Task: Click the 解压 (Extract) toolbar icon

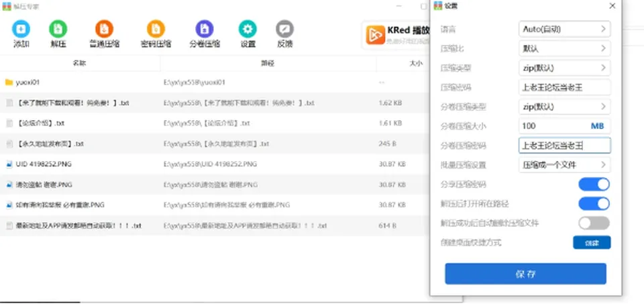Action: click(x=58, y=29)
